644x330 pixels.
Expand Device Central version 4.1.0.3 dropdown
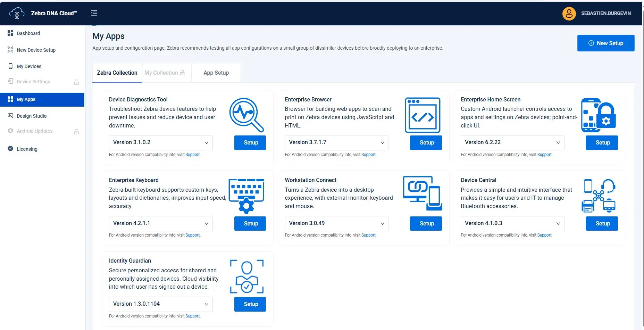512,223
